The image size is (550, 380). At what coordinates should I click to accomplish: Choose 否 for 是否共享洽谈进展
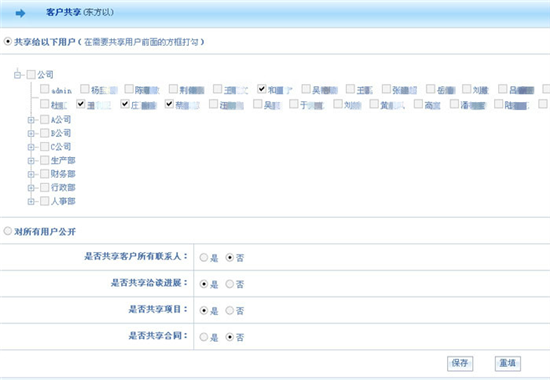(229, 284)
